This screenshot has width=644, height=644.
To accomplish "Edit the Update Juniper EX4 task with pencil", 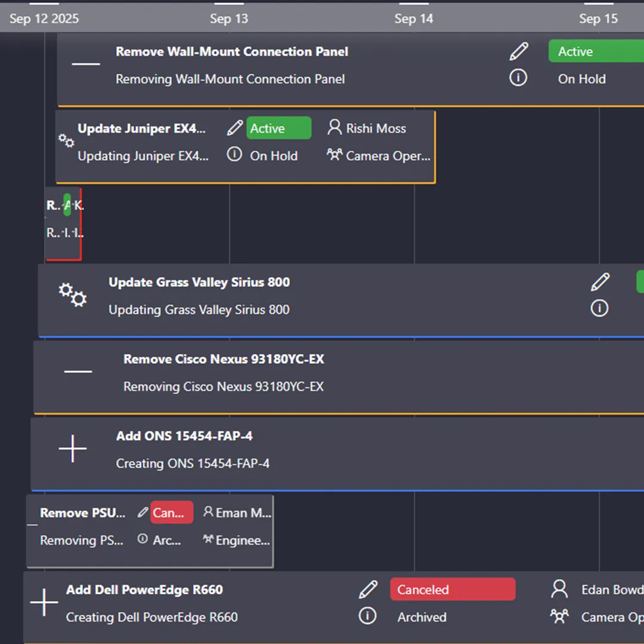I will pyautogui.click(x=234, y=128).
